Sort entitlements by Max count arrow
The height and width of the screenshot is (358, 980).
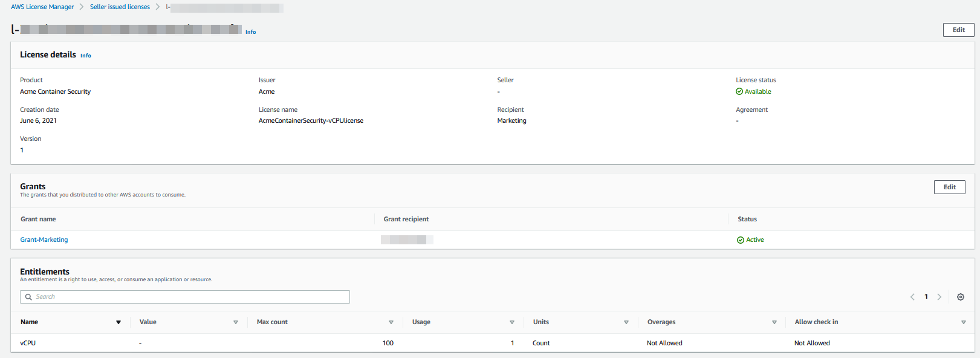391,322
